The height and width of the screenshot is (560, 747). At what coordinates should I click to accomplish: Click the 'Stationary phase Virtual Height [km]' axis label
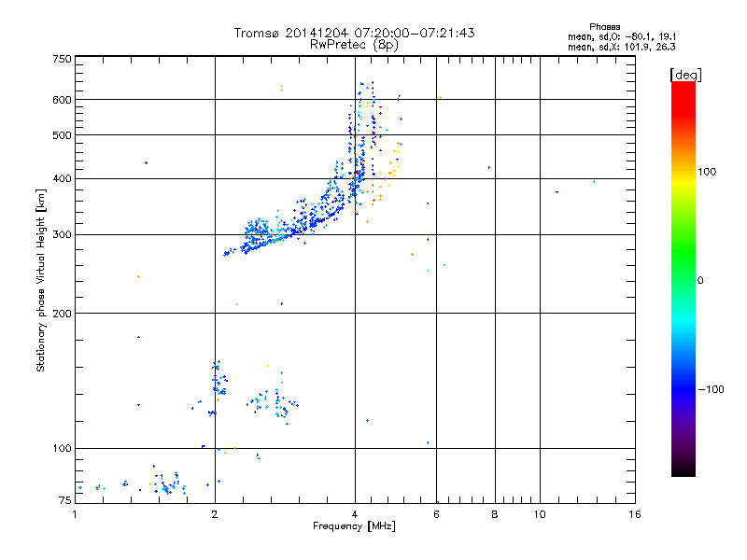click(x=41, y=281)
